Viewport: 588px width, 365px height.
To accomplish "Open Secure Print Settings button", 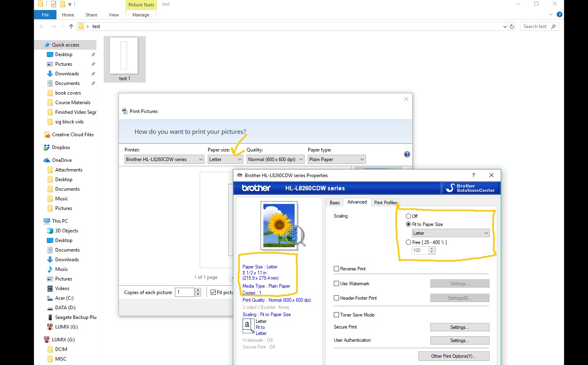I will [460, 327].
